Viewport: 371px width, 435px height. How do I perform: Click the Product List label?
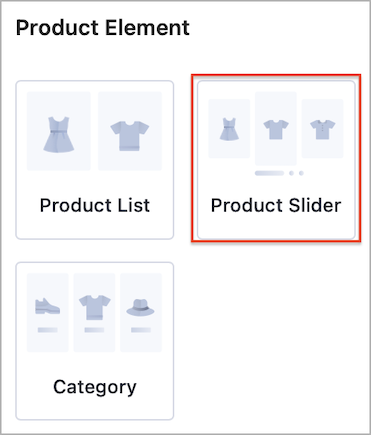(95, 205)
